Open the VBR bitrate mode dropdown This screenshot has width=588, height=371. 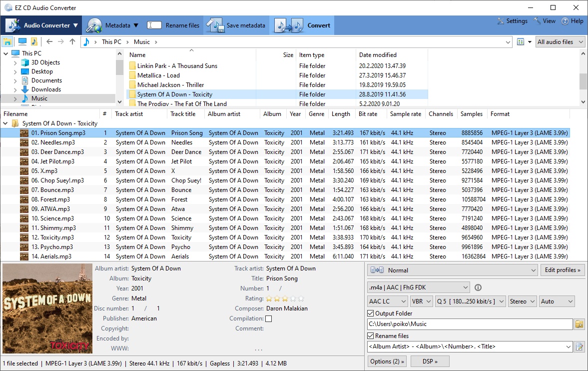420,301
